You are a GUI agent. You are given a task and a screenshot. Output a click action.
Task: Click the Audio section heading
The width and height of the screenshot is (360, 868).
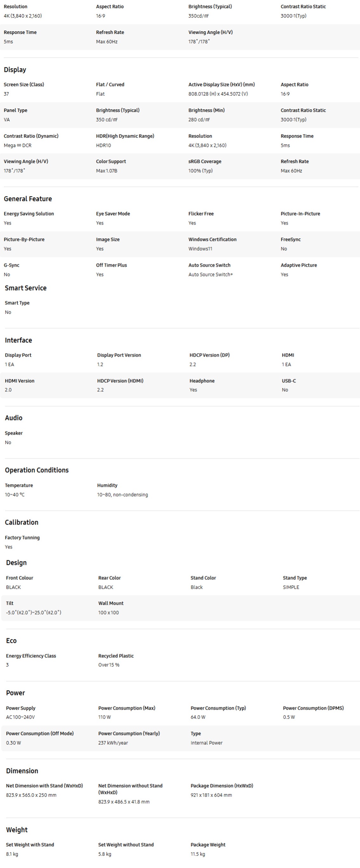(x=14, y=418)
